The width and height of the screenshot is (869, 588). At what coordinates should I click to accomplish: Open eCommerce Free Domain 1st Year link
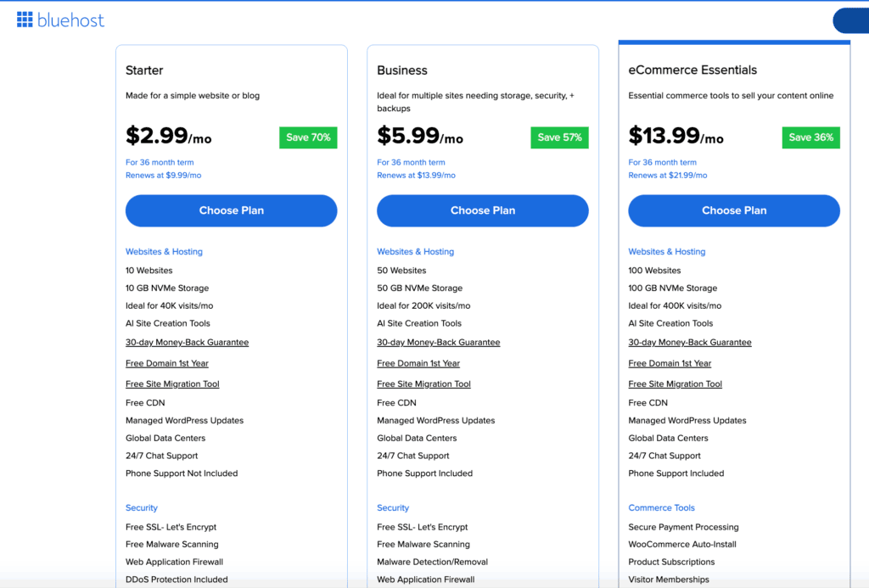point(670,363)
